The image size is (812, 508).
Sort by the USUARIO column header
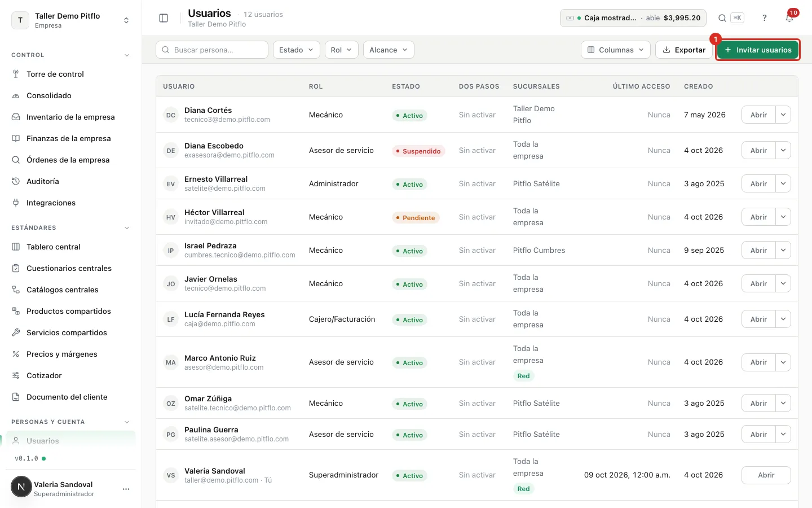(179, 86)
